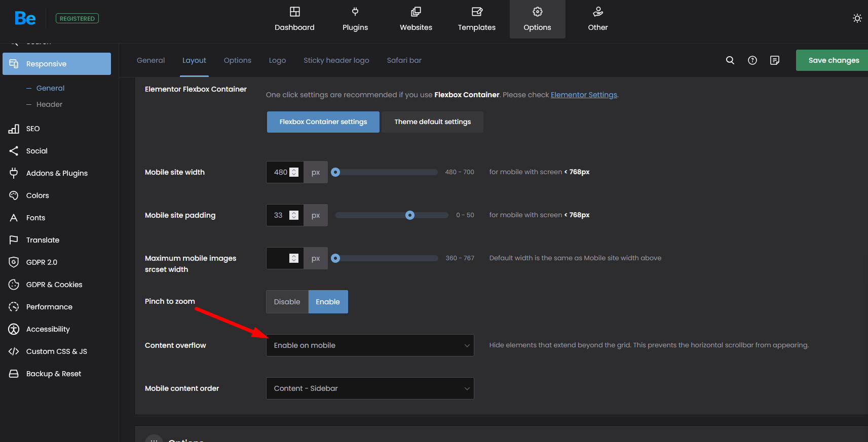The height and width of the screenshot is (442, 868).
Task: Select Flexbox Container settings option
Action: [323, 122]
